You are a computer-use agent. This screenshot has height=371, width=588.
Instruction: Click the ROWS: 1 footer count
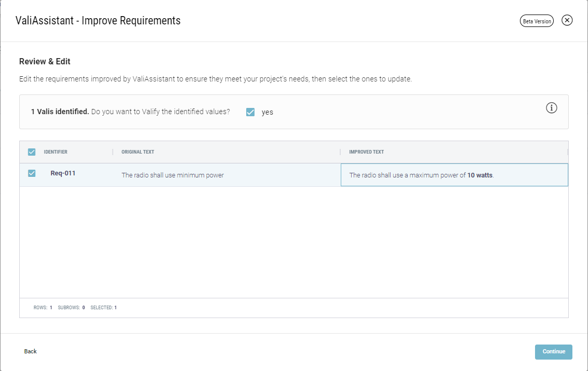[43, 307]
